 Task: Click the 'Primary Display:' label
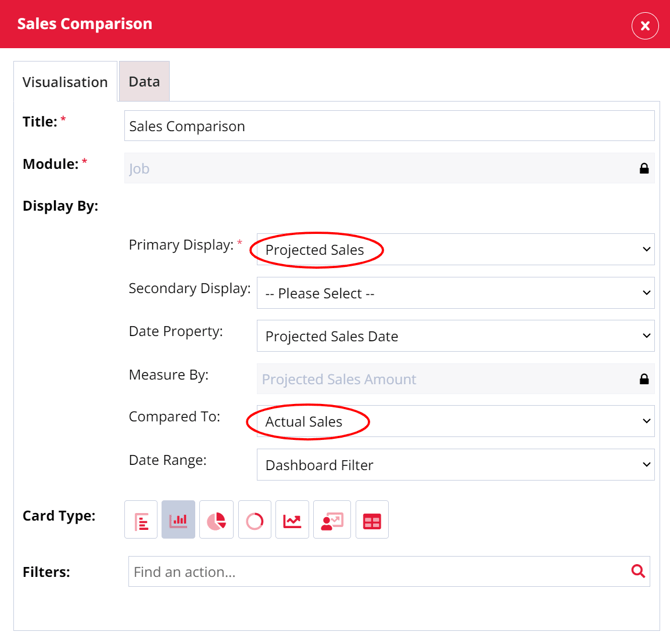[181, 245]
